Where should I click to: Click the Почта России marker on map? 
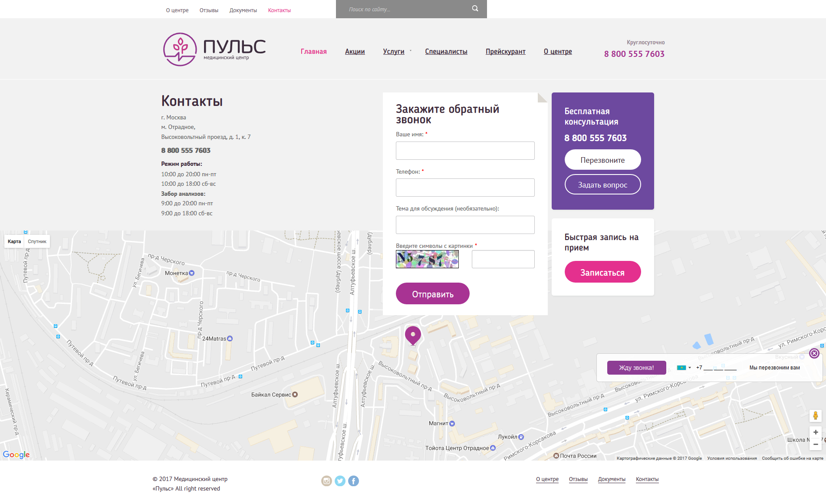(x=556, y=456)
